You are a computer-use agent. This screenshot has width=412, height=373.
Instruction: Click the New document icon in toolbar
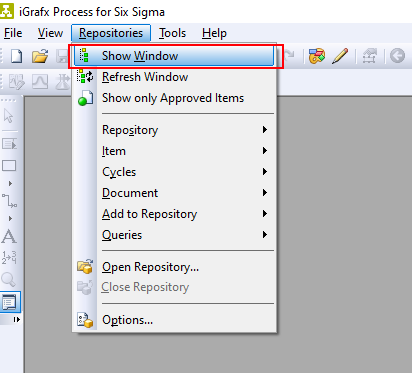pyautogui.click(x=16, y=56)
